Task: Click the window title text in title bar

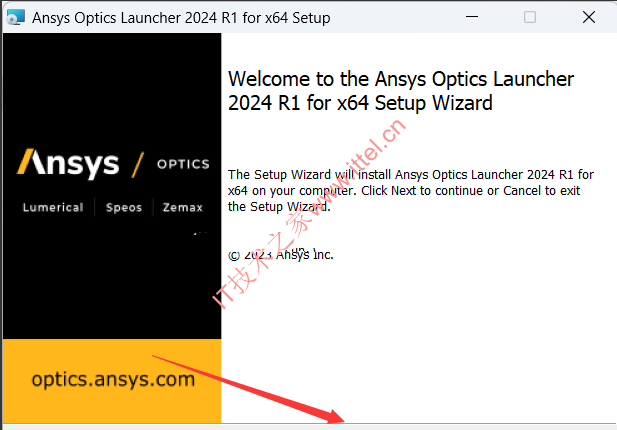Action: point(181,18)
